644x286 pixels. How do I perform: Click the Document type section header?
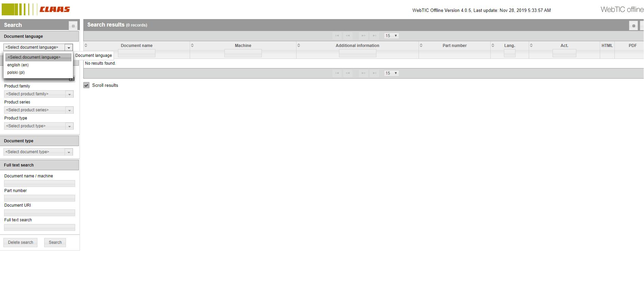pyautogui.click(x=39, y=141)
